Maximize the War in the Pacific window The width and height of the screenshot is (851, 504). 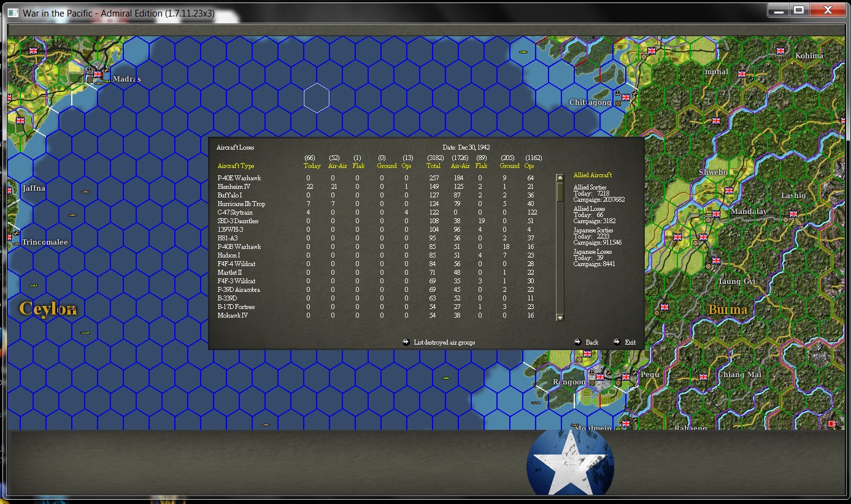click(x=798, y=10)
